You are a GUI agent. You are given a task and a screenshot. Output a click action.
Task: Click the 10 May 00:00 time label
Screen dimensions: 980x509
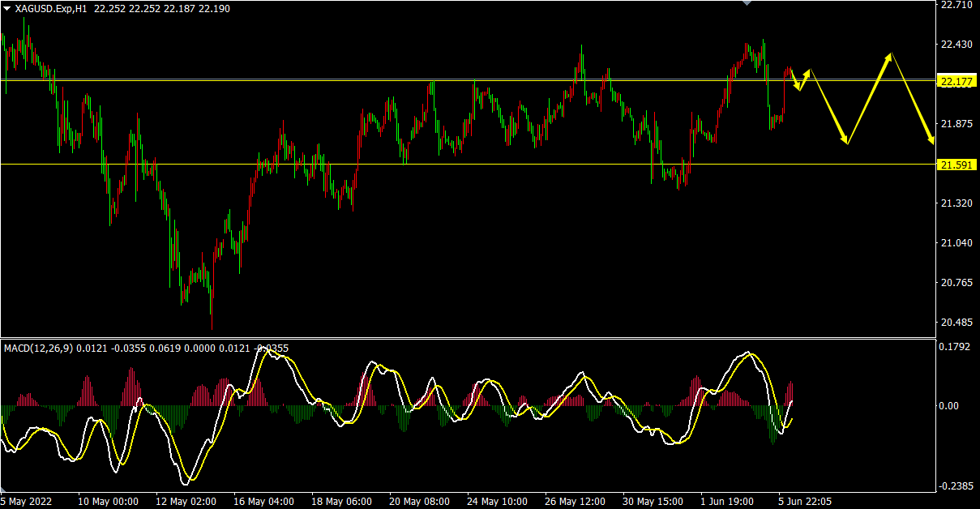pyautogui.click(x=108, y=502)
